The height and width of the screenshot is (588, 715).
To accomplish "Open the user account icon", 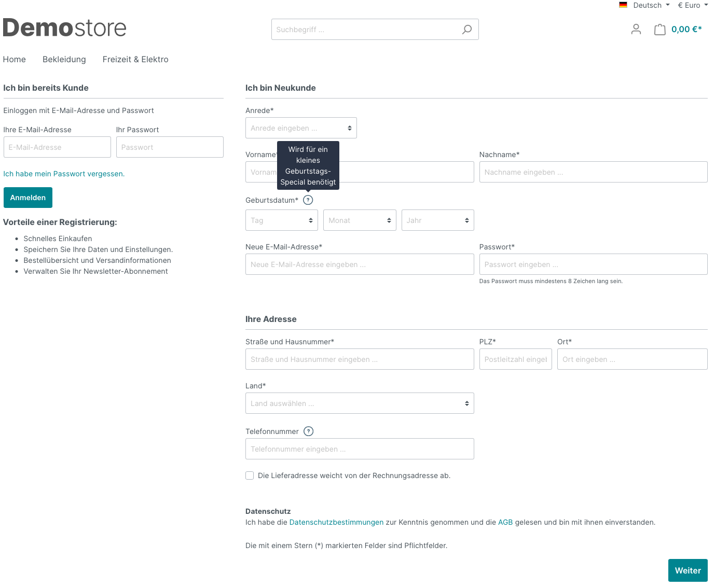I will [636, 30].
